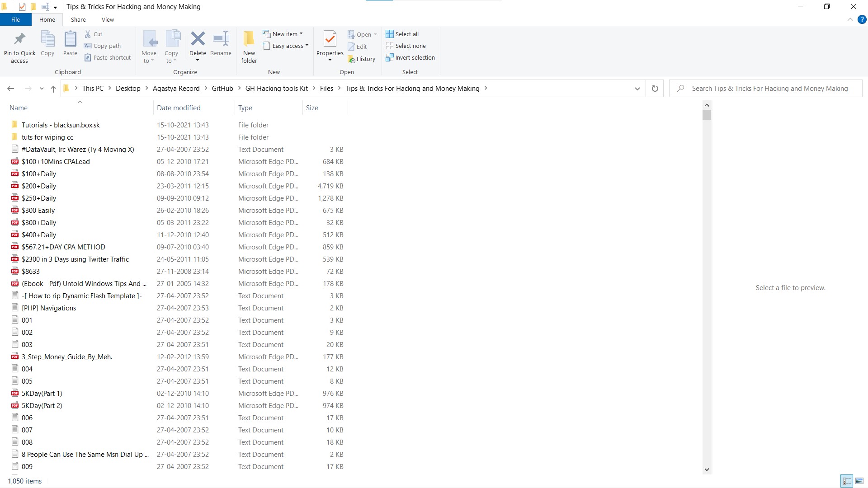The width and height of the screenshot is (868, 488).
Task: Open a New folder
Action: point(249,46)
